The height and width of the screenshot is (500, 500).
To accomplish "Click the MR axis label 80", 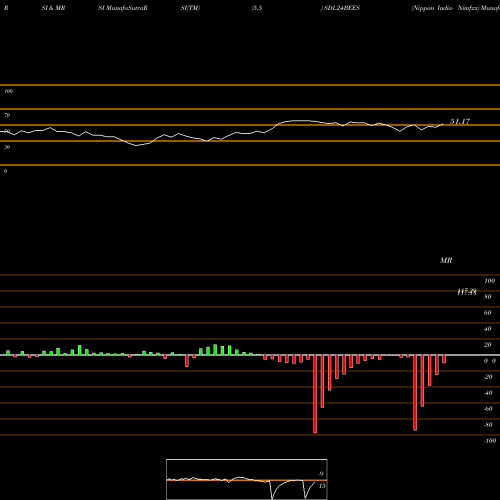I will tap(488, 297).
